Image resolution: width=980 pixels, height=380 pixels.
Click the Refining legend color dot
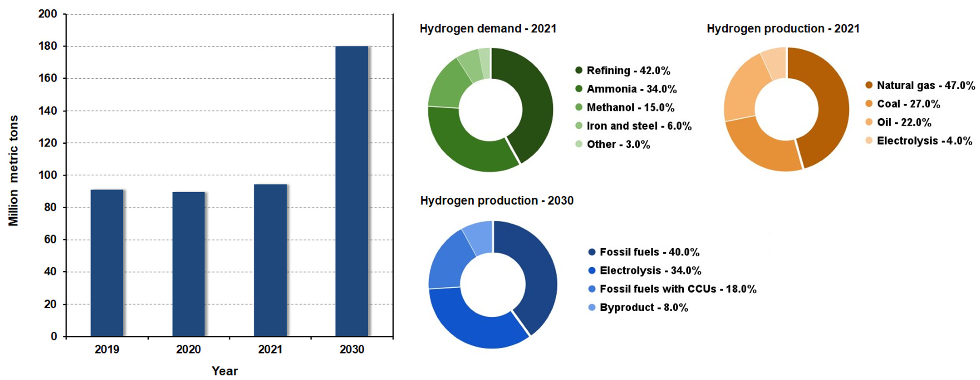[579, 70]
